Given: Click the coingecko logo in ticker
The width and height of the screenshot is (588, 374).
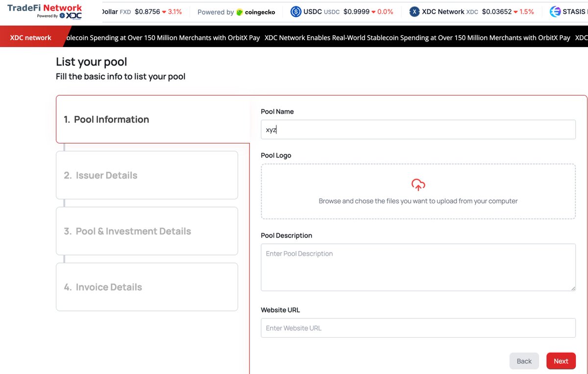Looking at the screenshot, I should (255, 12).
